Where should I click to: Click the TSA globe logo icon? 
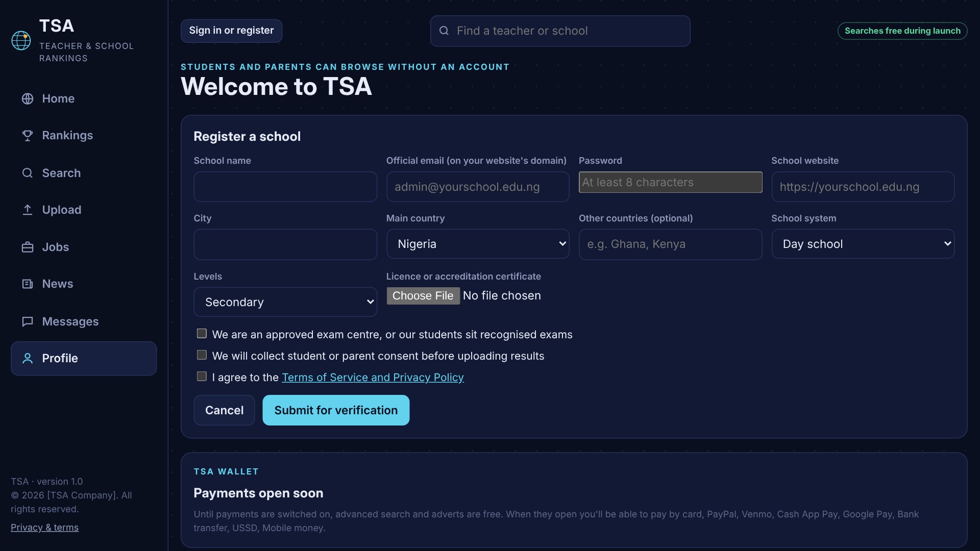(21, 41)
